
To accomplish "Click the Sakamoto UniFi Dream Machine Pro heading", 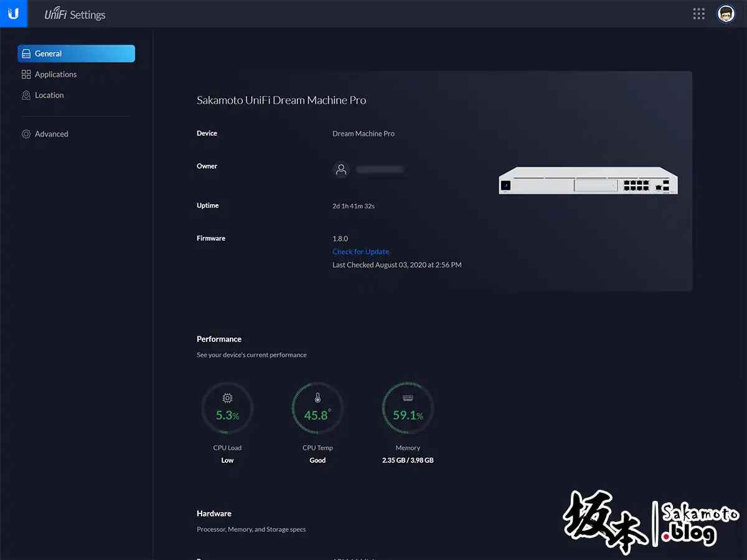I will (281, 100).
